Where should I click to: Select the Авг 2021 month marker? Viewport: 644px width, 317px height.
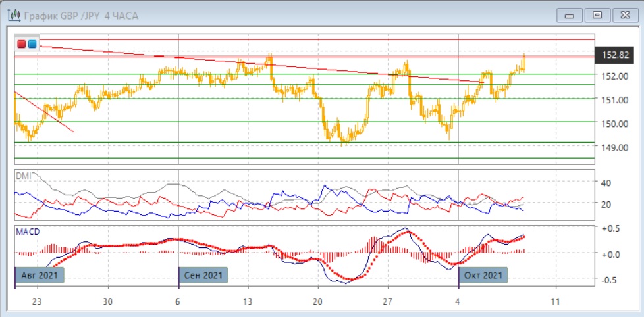pyautogui.click(x=40, y=274)
